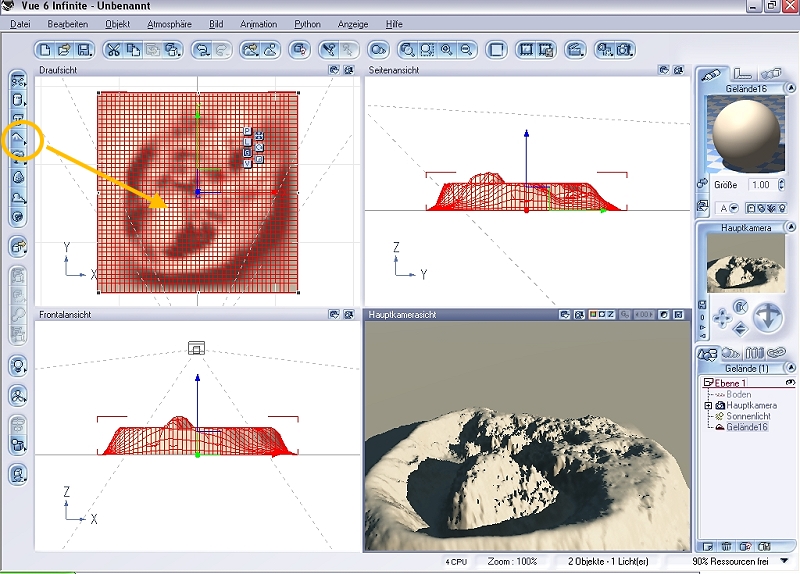
Task: Click the large camera move arrow control
Action: [x=768, y=318]
